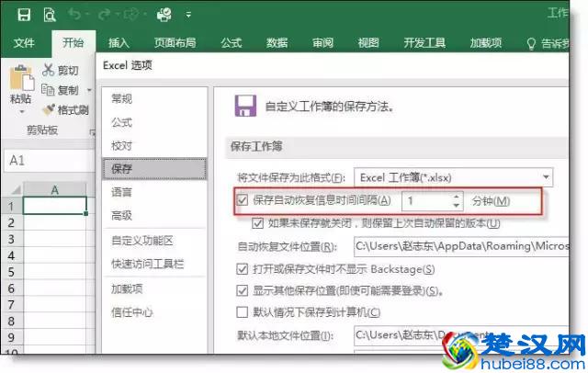Toggle 保存自动恢复信息时间间隔 checkbox

[243, 200]
